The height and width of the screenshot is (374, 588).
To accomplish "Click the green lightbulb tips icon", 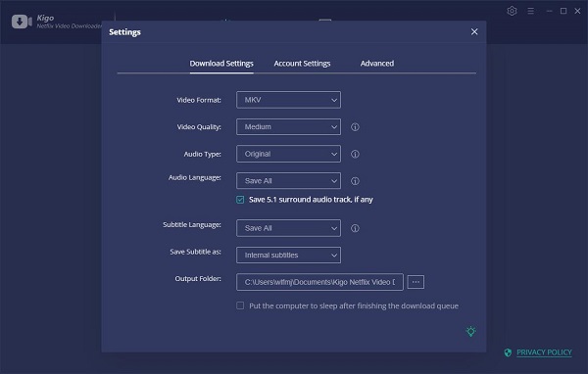I will coord(471,331).
